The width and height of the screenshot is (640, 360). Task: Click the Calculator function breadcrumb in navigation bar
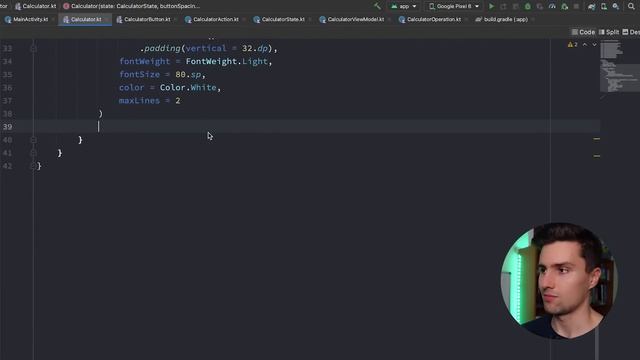(x=131, y=6)
